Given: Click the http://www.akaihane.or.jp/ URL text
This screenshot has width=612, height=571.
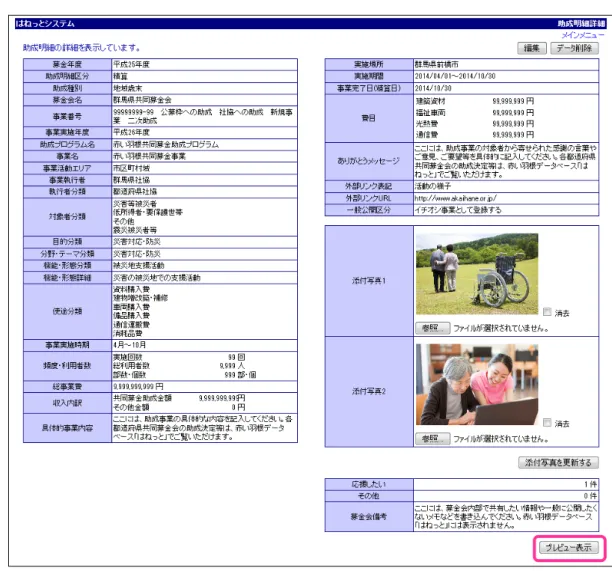Looking at the screenshot, I should point(455,198).
